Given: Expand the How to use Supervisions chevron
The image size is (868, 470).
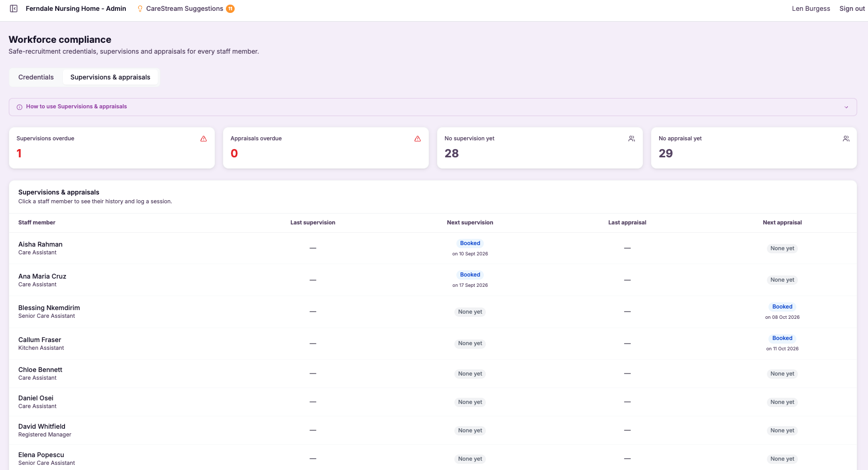Looking at the screenshot, I should pos(846,107).
